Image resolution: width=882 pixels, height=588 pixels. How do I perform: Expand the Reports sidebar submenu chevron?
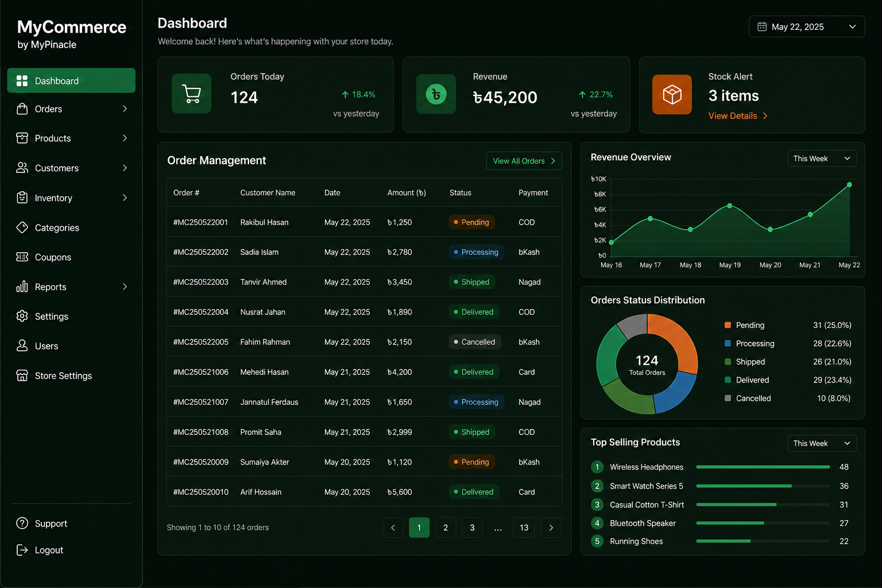125,287
